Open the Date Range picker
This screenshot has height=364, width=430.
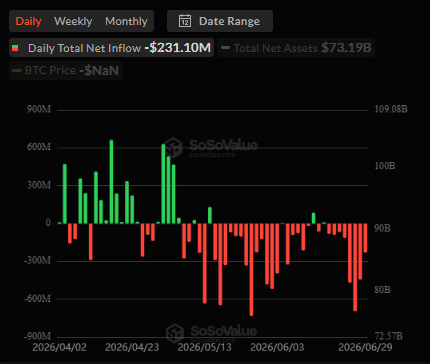coord(220,21)
